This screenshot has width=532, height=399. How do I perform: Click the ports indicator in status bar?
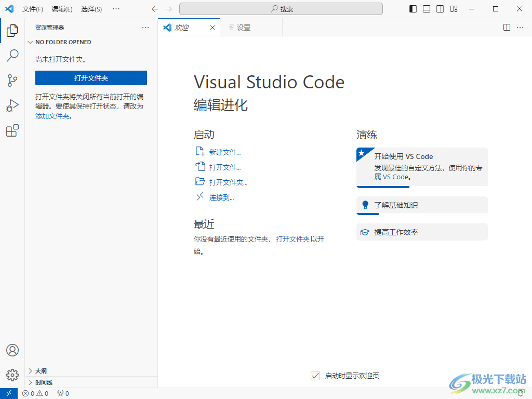click(x=63, y=394)
